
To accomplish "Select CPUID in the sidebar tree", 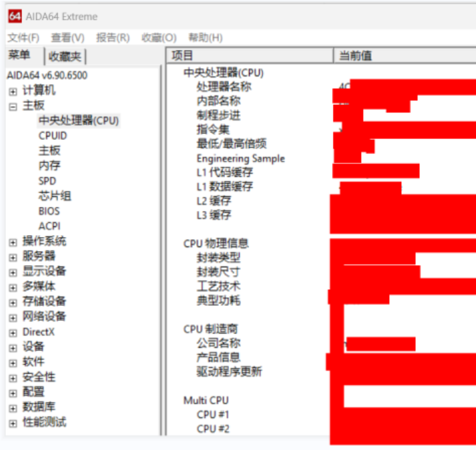I will pos(52,136).
